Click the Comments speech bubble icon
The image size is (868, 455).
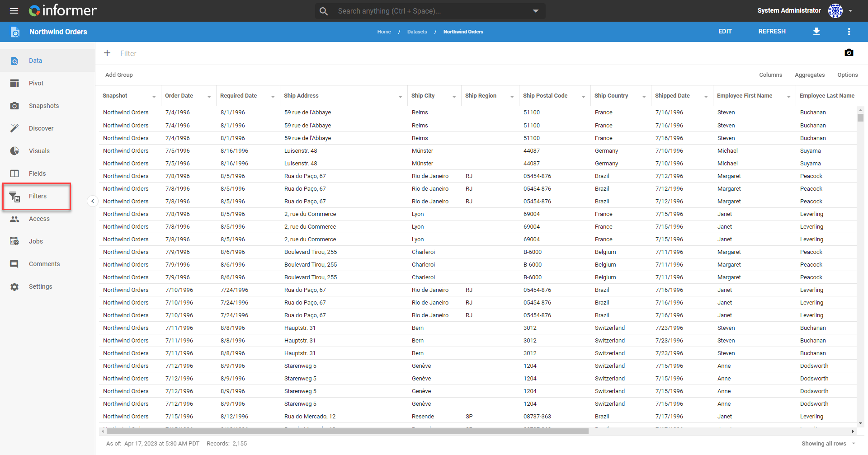(x=14, y=264)
